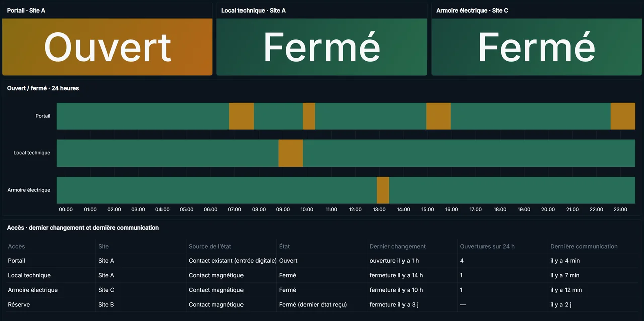The width and height of the screenshot is (644, 321).
Task: Click the "Contact existant (entrée digitale)" cell
Action: point(232,261)
